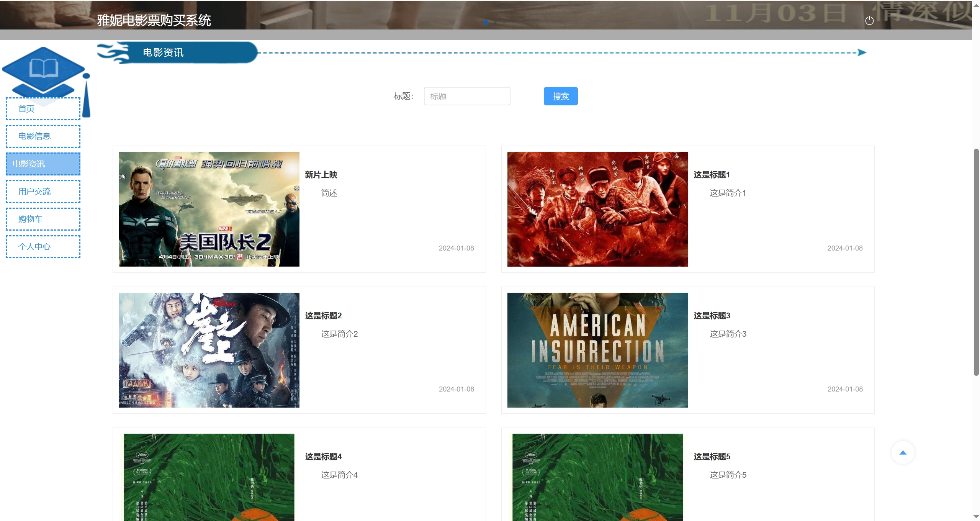This screenshot has width=980, height=521.
Task: Click the blue carousel indicator dot
Action: click(486, 23)
